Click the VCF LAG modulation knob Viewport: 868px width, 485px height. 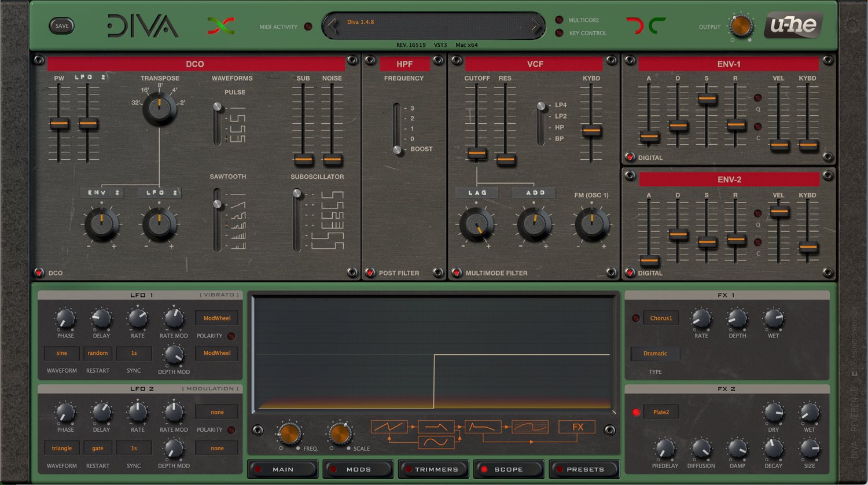coord(477,224)
